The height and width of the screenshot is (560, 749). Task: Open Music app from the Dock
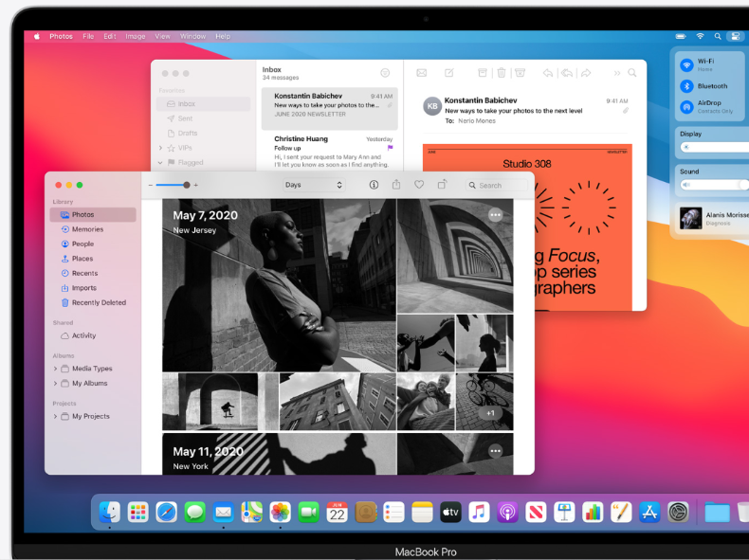[x=479, y=513]
